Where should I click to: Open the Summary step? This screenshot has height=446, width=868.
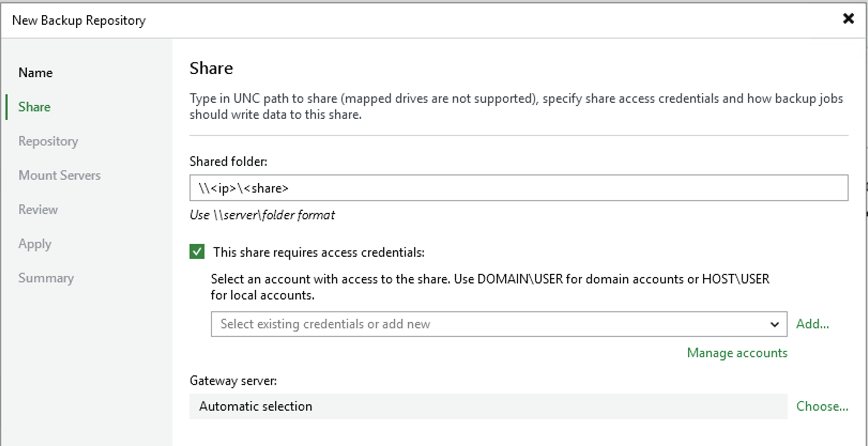tap(46, 278)
